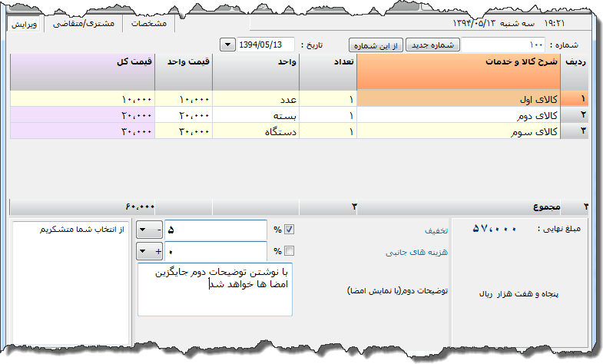
Task: Select the مشخصات tab
Action: pos(149,24)
